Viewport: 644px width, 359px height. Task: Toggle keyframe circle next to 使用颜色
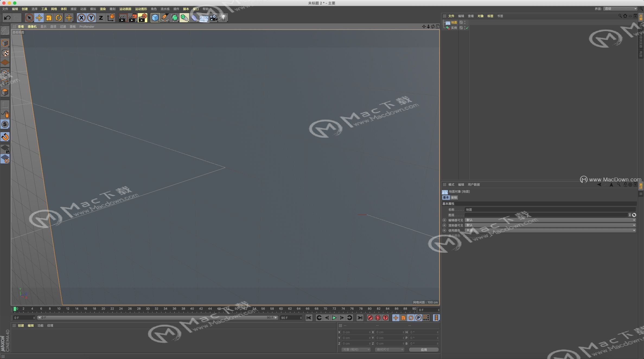444,230
